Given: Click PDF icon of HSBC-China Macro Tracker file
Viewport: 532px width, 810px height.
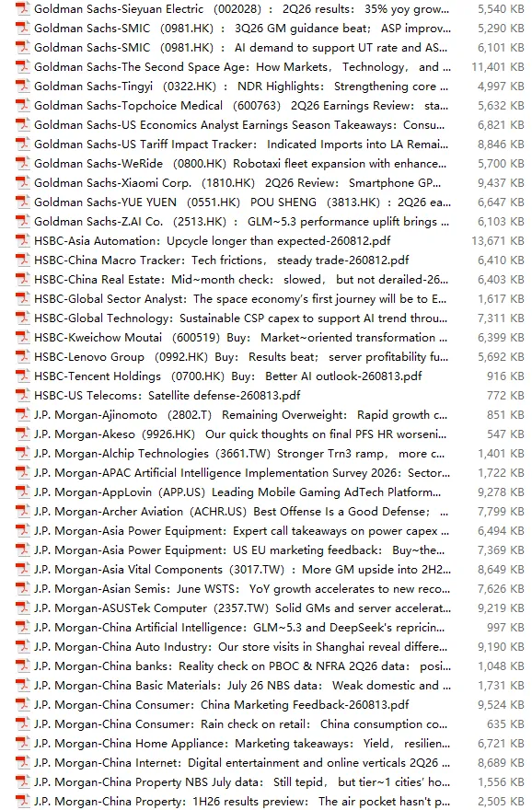Looking at the screenshot, I should (23, 260).
